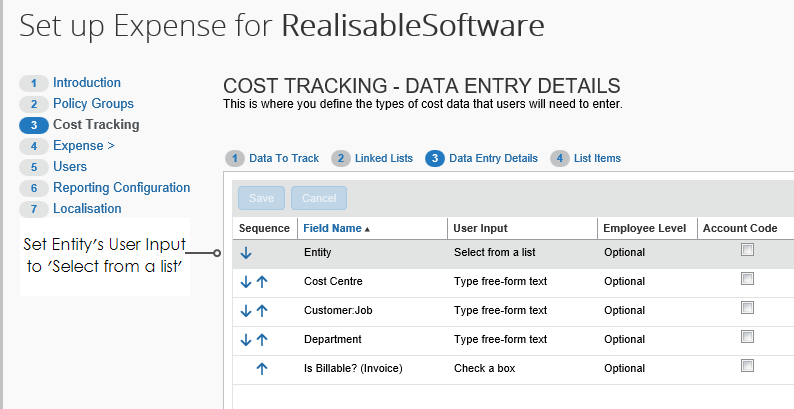Switch to the Linked Lists tab
The height and width of the screenshot is (409, 794).
(x=383, y=158)
